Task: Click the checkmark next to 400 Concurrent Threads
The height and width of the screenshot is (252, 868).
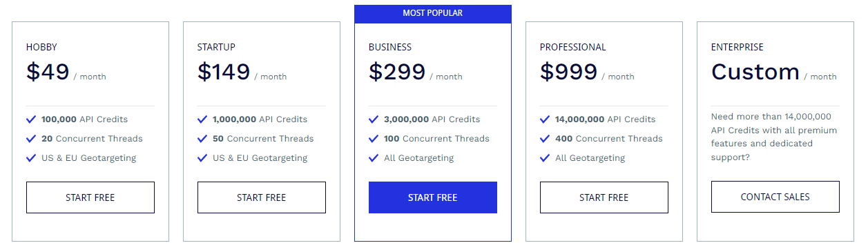Action: (x=545, y=139)
